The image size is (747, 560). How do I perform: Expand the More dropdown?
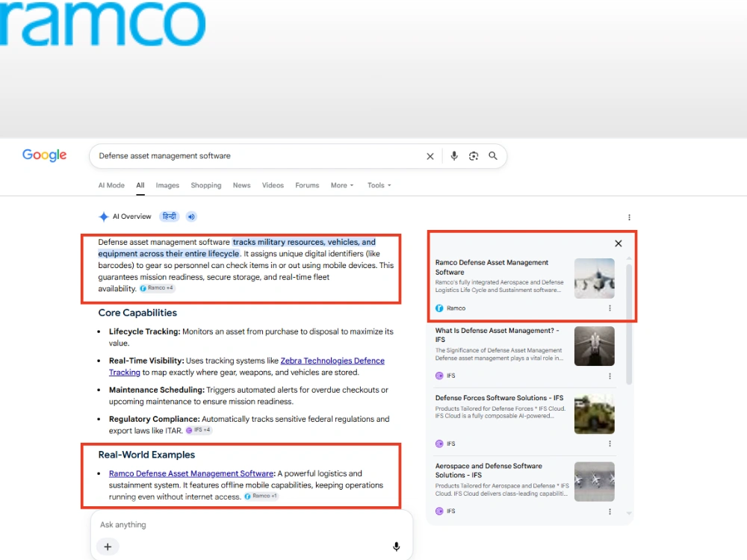[x=342, y=185]
